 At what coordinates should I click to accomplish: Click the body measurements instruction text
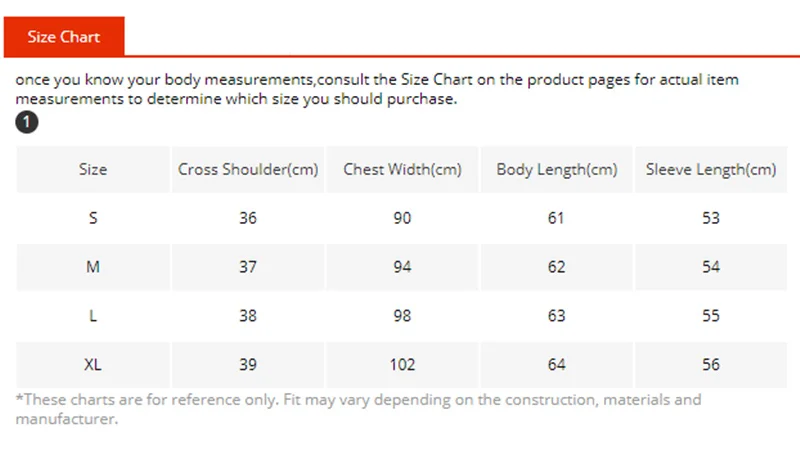coord(377,89)
